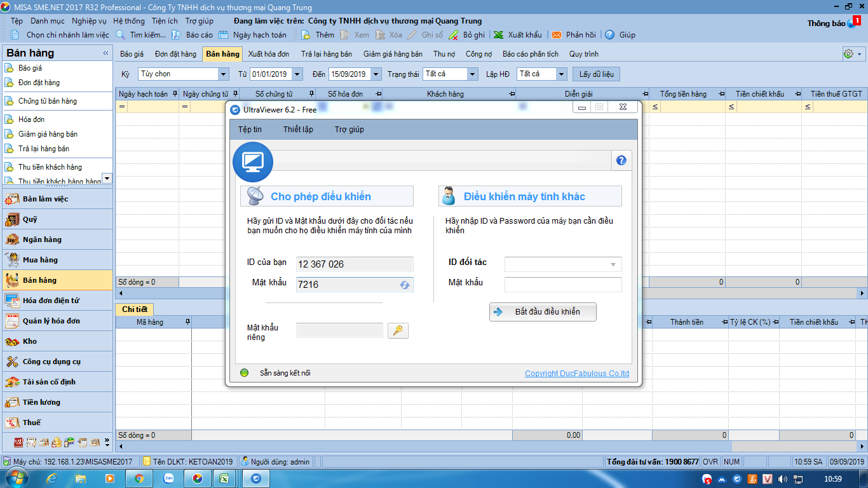Open Chứng từ bán hàng in sidebar
The image size is (868, 488).
tap(47, 101)
